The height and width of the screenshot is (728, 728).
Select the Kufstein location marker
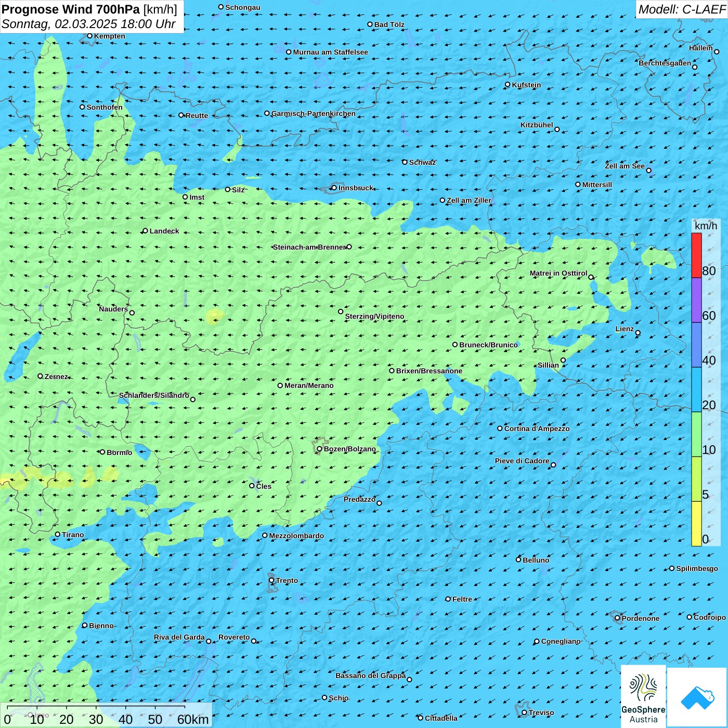pyautogui.click(x=508, y=84)
